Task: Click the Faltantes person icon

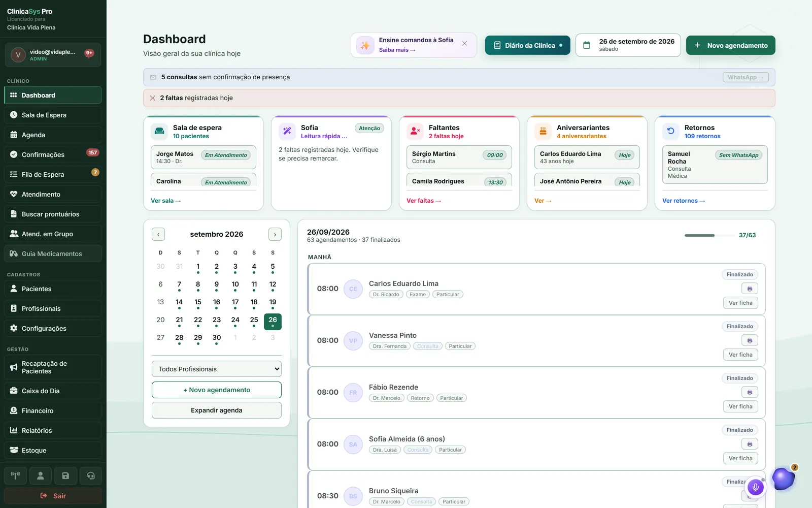Action: pyautogui.click(x=415, y=132)
